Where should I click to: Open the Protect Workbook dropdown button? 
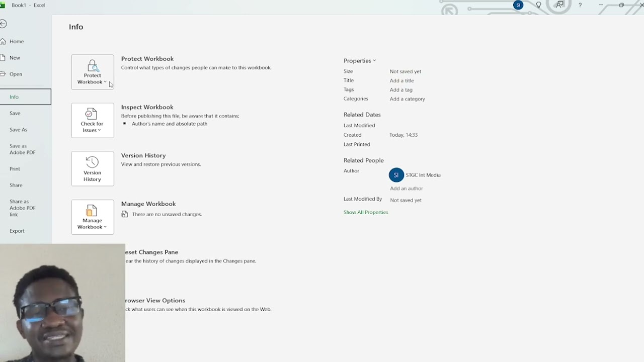click(92, 72)
